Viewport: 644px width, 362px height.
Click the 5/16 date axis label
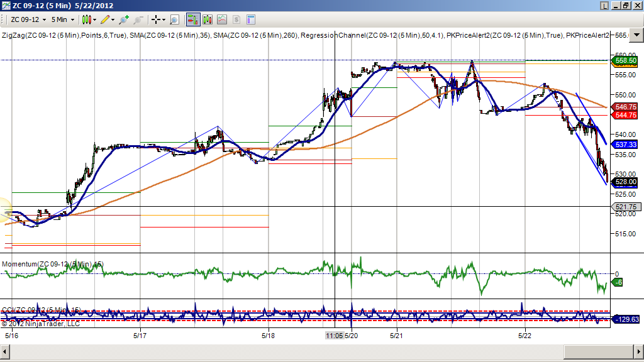pos(11,336)
